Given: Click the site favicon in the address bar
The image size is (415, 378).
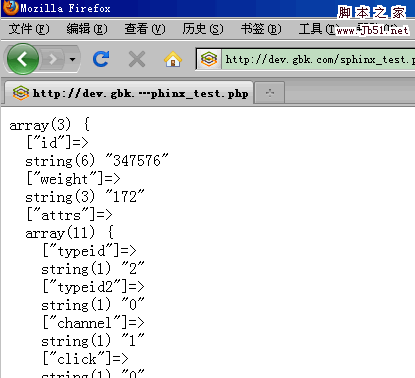Looking at the screenshot, I should pyautogui.click(x=209, y=59).
